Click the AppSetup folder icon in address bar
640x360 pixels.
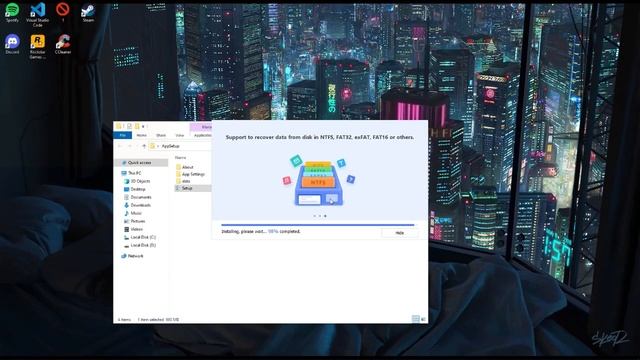click(x=152, y=146)
